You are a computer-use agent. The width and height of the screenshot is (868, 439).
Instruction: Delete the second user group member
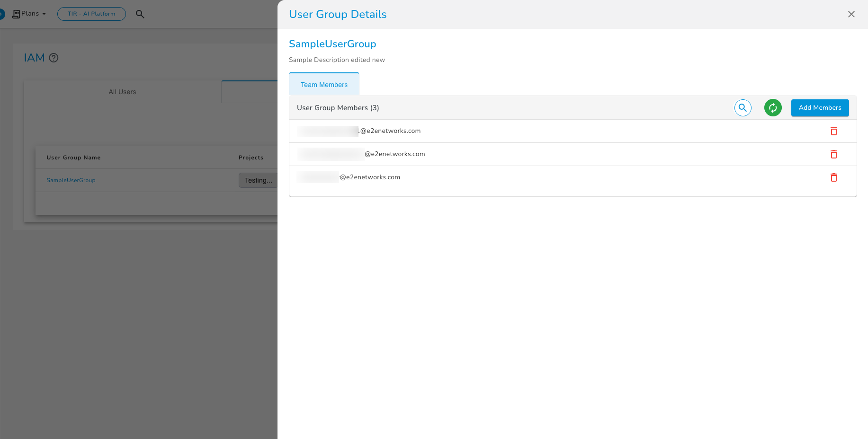tap(833, 154)
